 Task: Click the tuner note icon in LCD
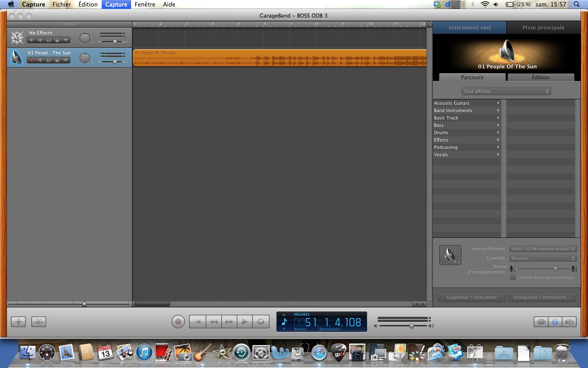point(284,322)
